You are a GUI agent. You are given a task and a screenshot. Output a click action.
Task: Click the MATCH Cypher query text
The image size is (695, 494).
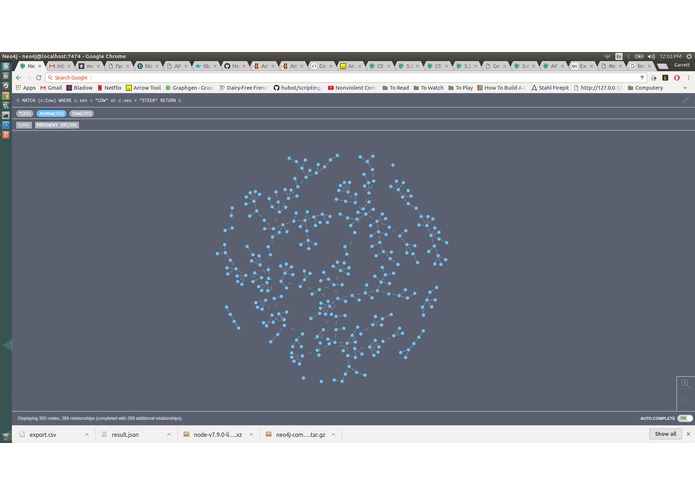coord(102,101)
